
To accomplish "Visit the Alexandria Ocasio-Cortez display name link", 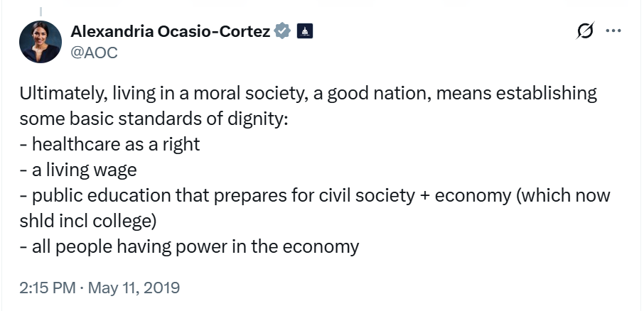I will pos(170,31).
